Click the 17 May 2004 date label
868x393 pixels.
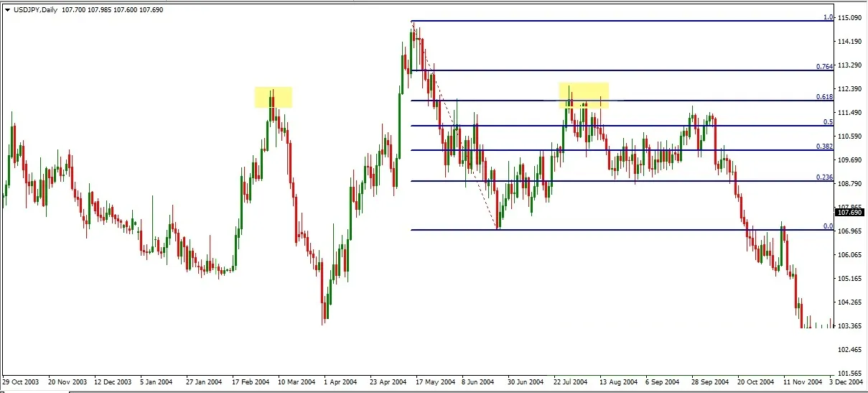tap(435, 382)
